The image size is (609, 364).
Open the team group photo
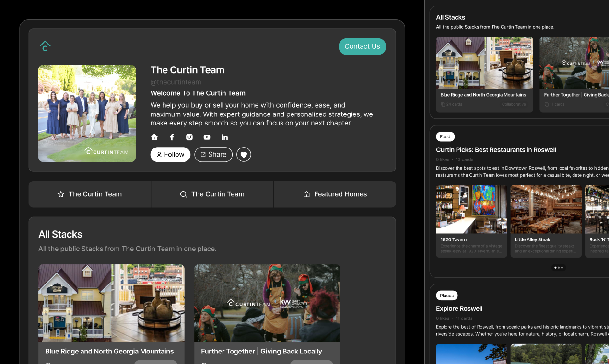coord(87,114)
